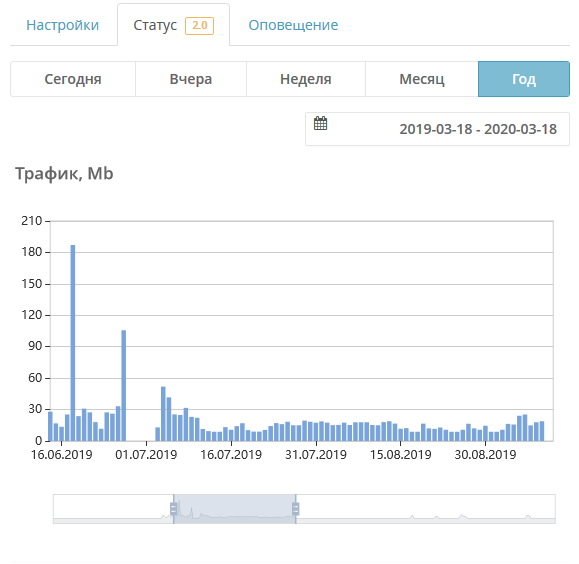Viewport: 579px width, 564px height.
Task: Click the 31.07.2019 axis label
Action: click(x=316, y=454)
